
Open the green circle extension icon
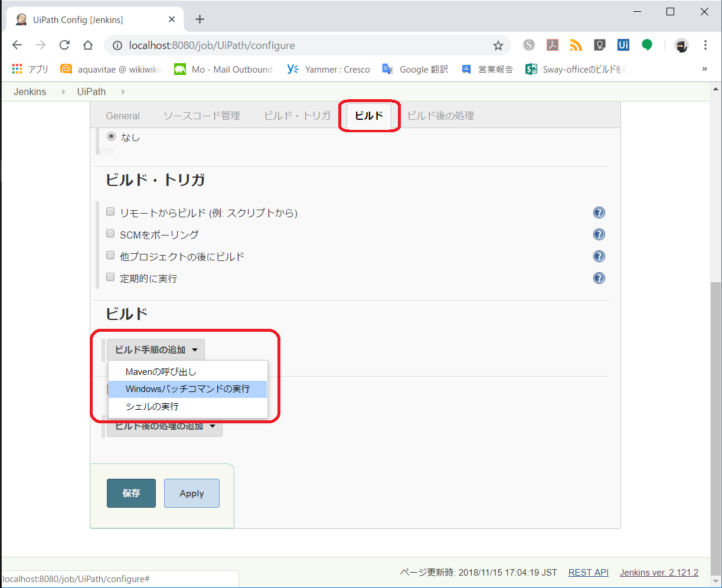[x=647, y=45]
